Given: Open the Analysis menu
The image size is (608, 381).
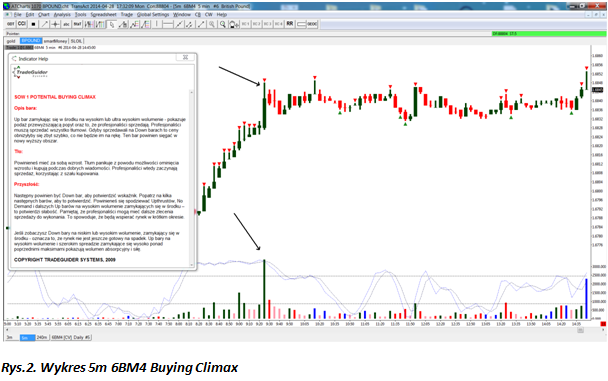Looking at the screenshot, I should pyautogui.click(x=62, y=15).
